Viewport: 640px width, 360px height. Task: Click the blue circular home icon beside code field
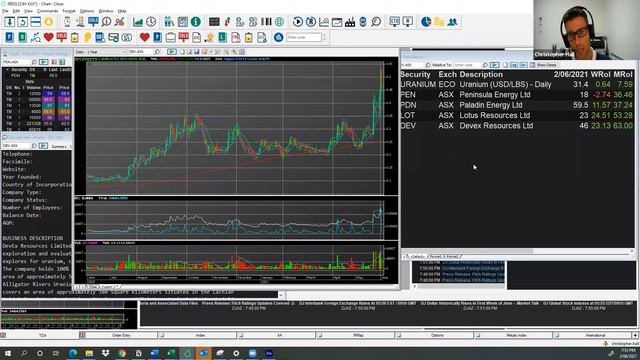coord(278,38)
